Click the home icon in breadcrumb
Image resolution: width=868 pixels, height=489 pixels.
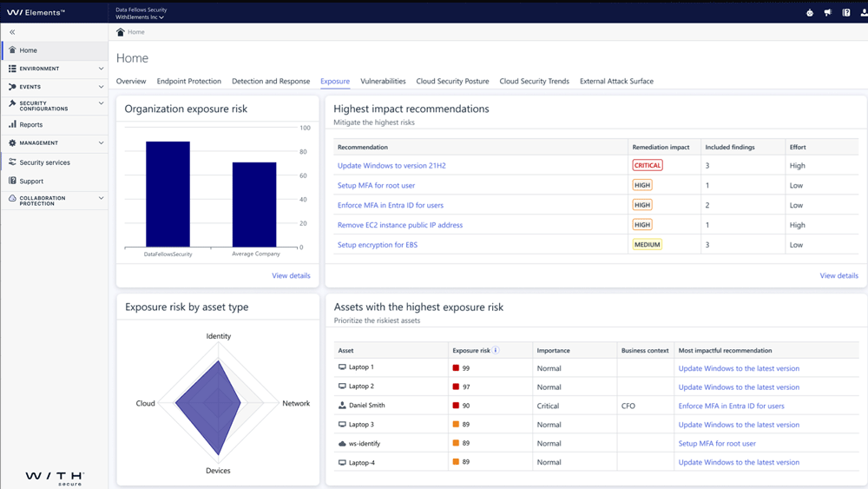click(x=121, y=32)
